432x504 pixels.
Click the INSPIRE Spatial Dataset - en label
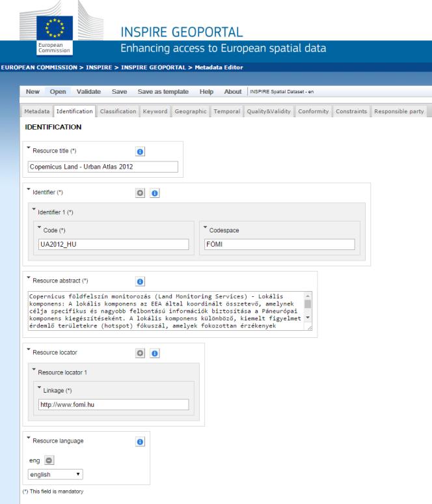point(282,92)
